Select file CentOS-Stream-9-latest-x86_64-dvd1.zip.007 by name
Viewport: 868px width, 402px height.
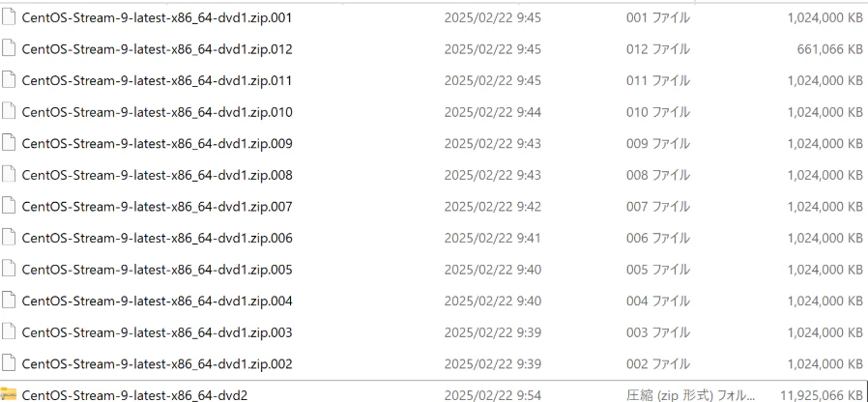tap(157, 207)
